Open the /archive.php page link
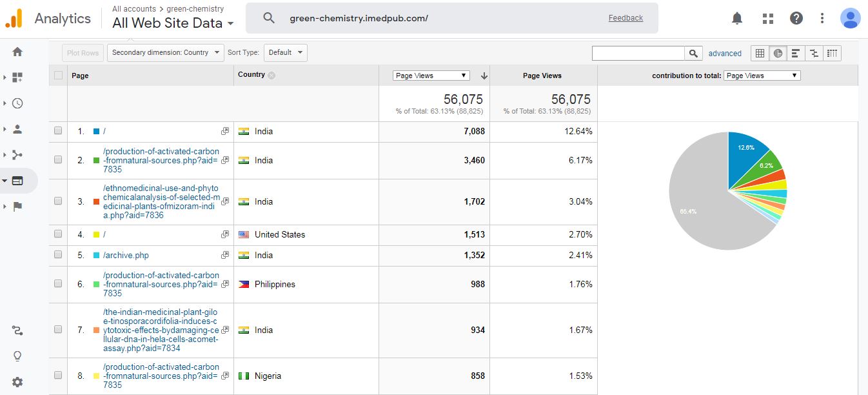 pyautogui.click(x=126, y=255)
